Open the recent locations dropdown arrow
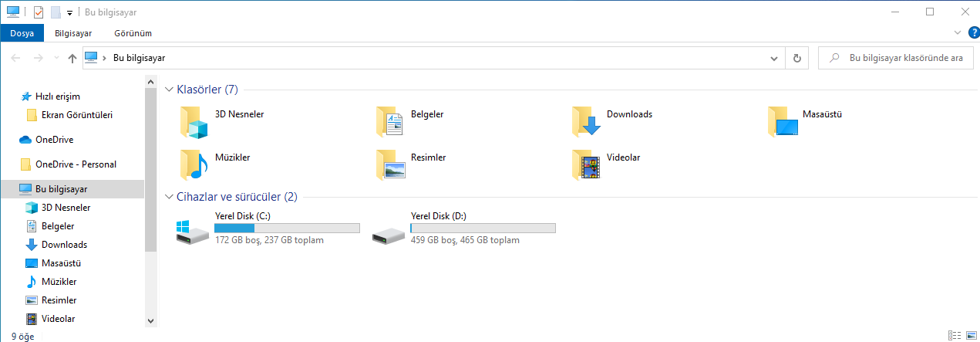 pos(56,58)
